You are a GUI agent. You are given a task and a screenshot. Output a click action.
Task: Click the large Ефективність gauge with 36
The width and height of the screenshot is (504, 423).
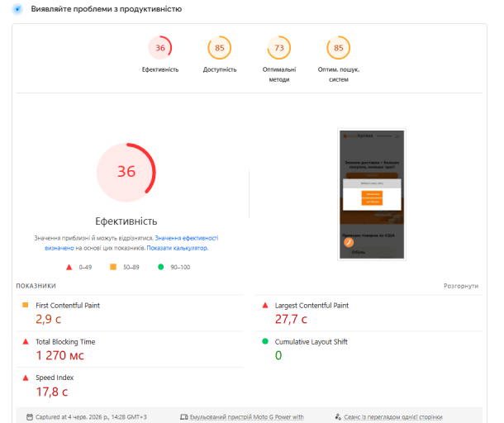click(126, 173)
